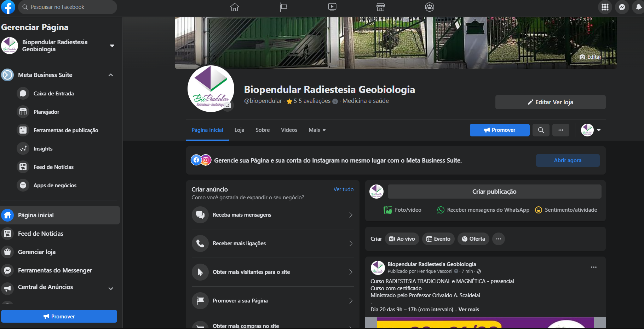Click the Evento button

coord(438,239)
